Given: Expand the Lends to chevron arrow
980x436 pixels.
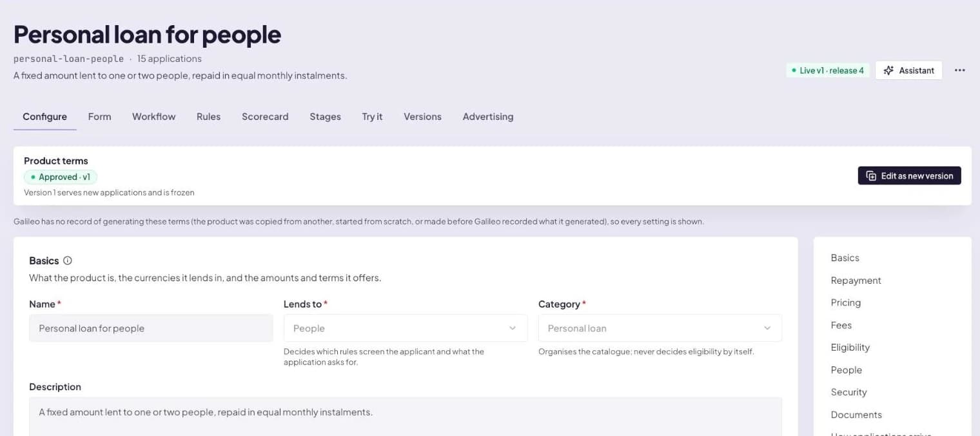Looking at the screenshot, I should pyautogui.click(x=513, y=328).
